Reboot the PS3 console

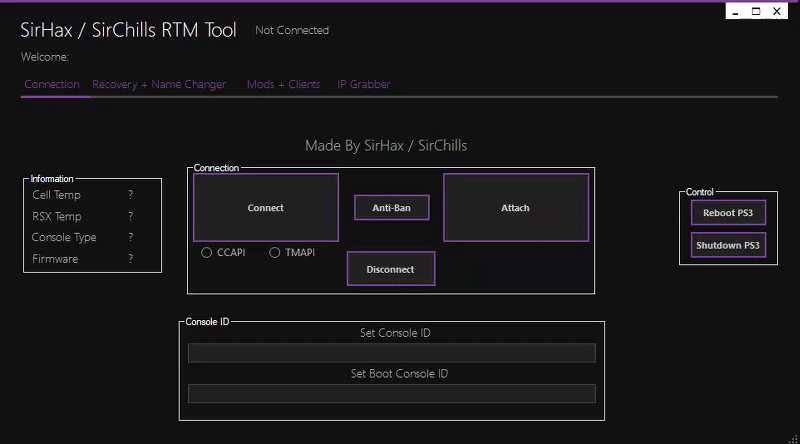click(728, 213)
